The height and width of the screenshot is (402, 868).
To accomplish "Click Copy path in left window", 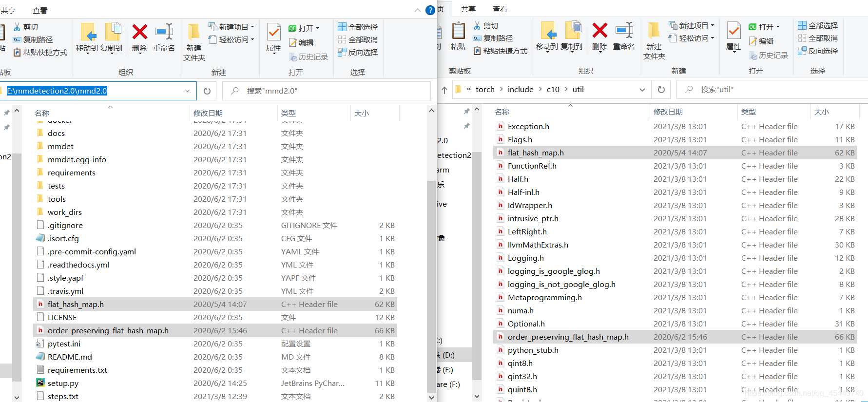I will pyautogui.click(x=33, y=39).
